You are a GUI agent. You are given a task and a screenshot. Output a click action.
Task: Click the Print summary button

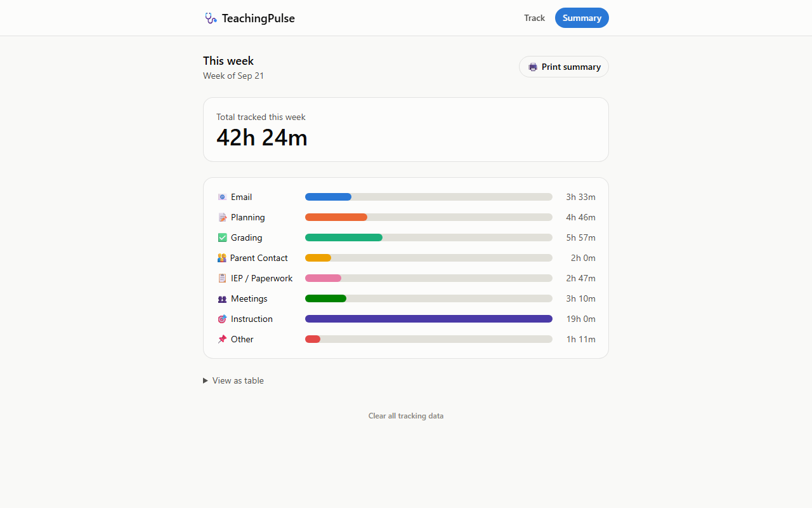pos(564,67)
